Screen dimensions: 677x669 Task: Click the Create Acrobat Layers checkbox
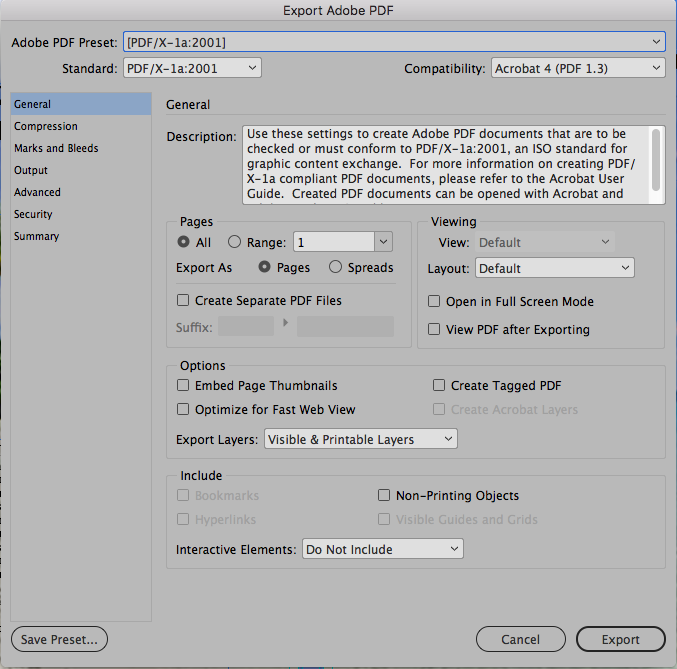pos(439,409)
